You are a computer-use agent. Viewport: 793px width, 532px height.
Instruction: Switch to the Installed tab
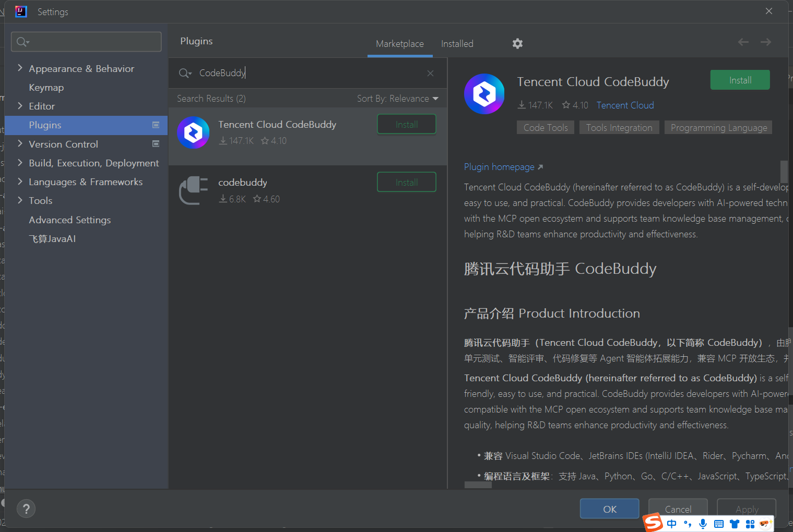point(456,44)
